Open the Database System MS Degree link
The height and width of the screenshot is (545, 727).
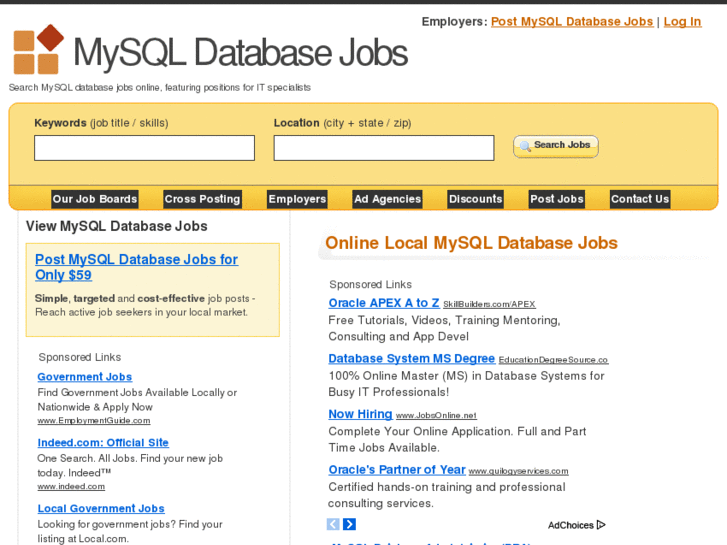click(x=411, y=359)
